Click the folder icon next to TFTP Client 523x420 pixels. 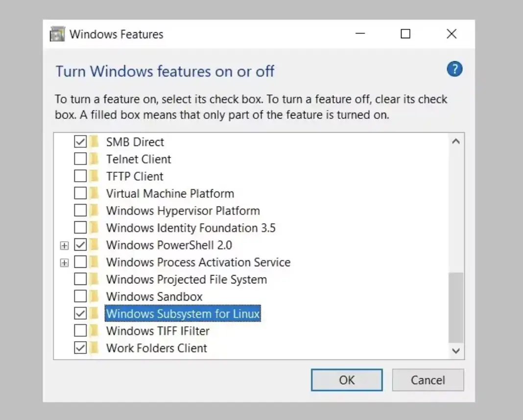[x=95, y=176]
